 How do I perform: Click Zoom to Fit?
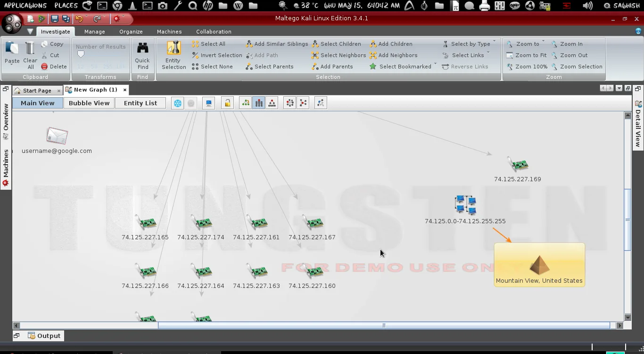[x=527, y=55]
